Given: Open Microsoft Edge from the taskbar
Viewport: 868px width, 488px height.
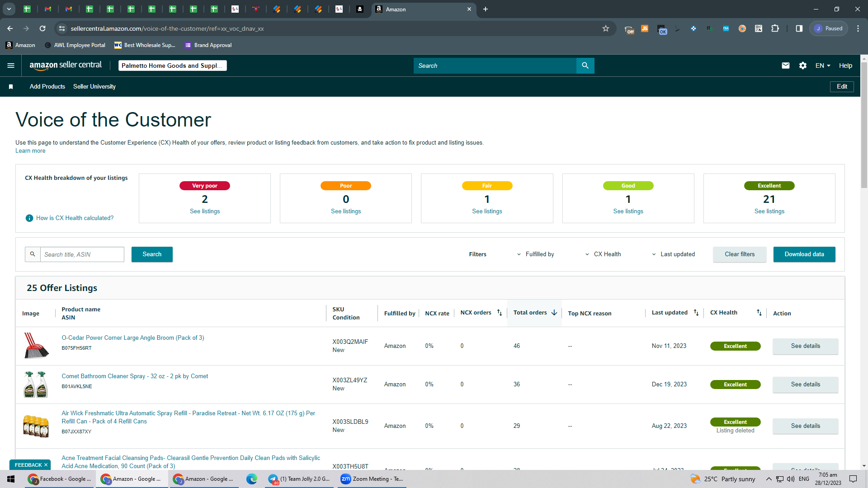Looking at the screenshot, I should [x=252, y=479].
